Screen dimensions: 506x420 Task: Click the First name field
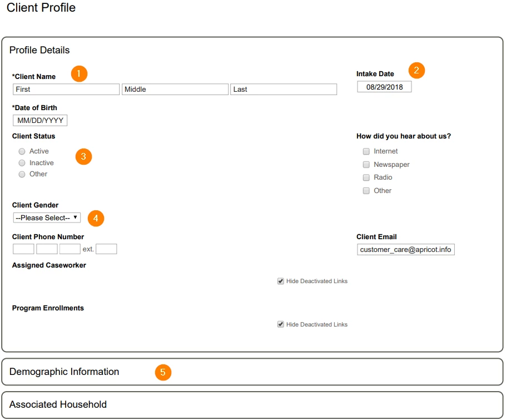click(66, 90)
